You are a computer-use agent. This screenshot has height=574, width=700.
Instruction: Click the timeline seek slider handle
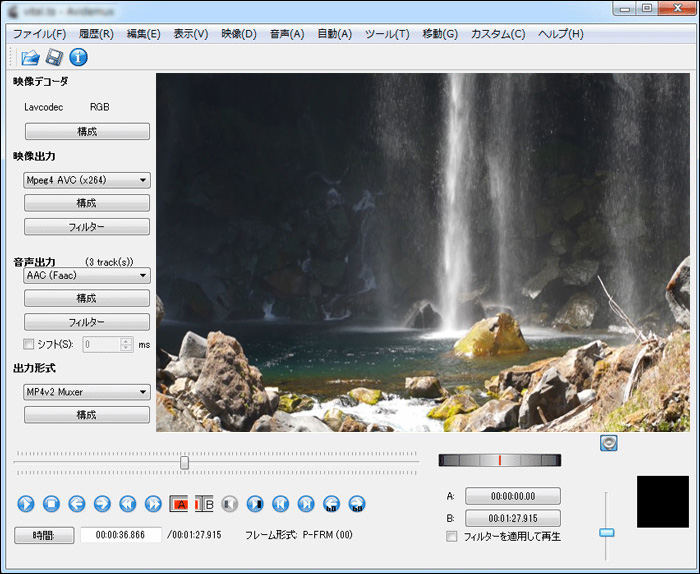pyautogui.click(x=184, y=463)
